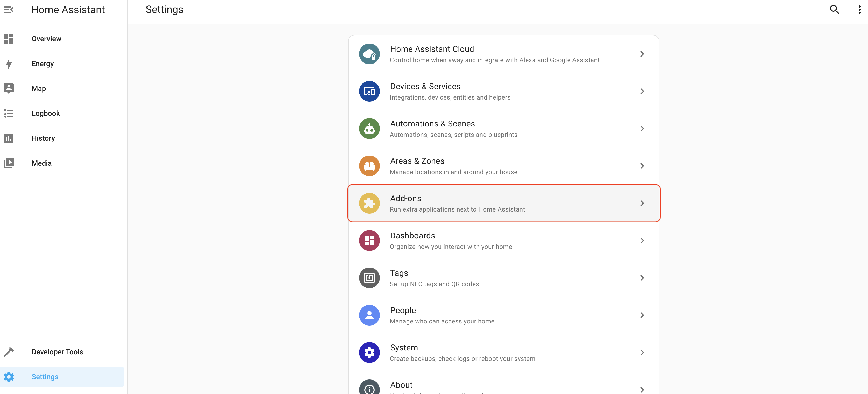This screenshot has width=868, height=394.
Task: Open Developer Tools in sidebar
Action: click(57, 352)
